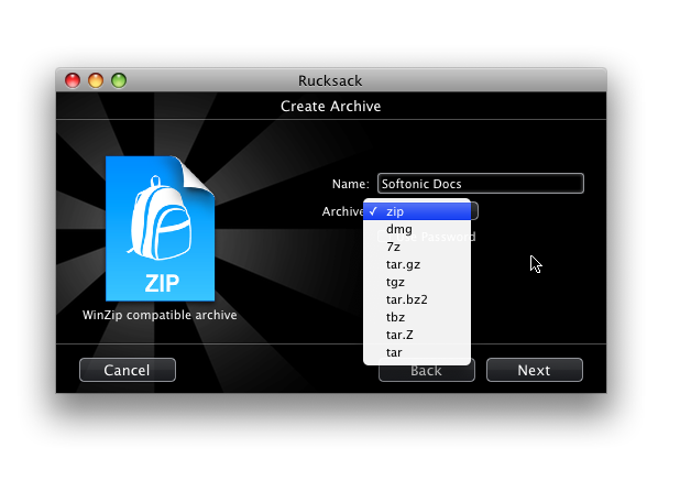Select tbz archive format
Image resolution: width=680 pixels, height=492 pixels.
417,317
